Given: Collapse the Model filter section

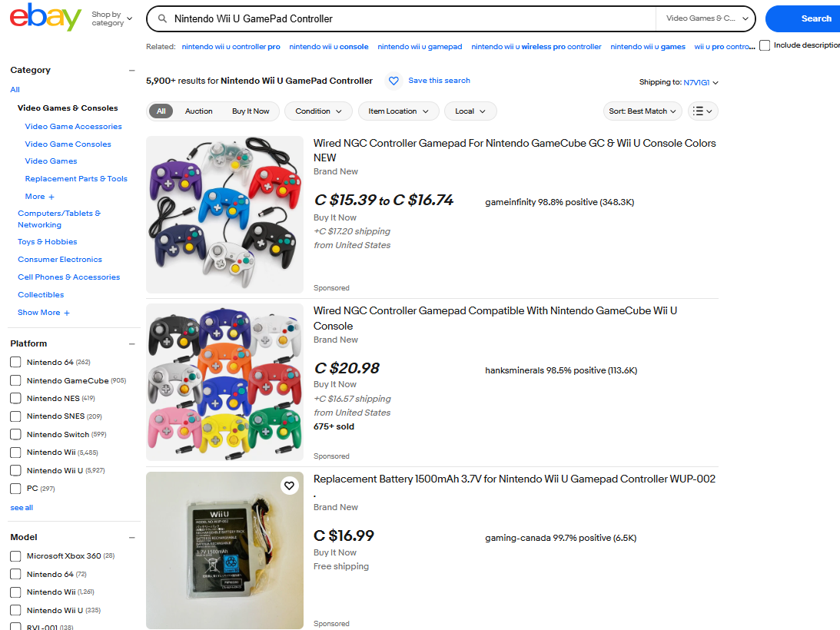Looking at the screenshot, I should (131, 537).
